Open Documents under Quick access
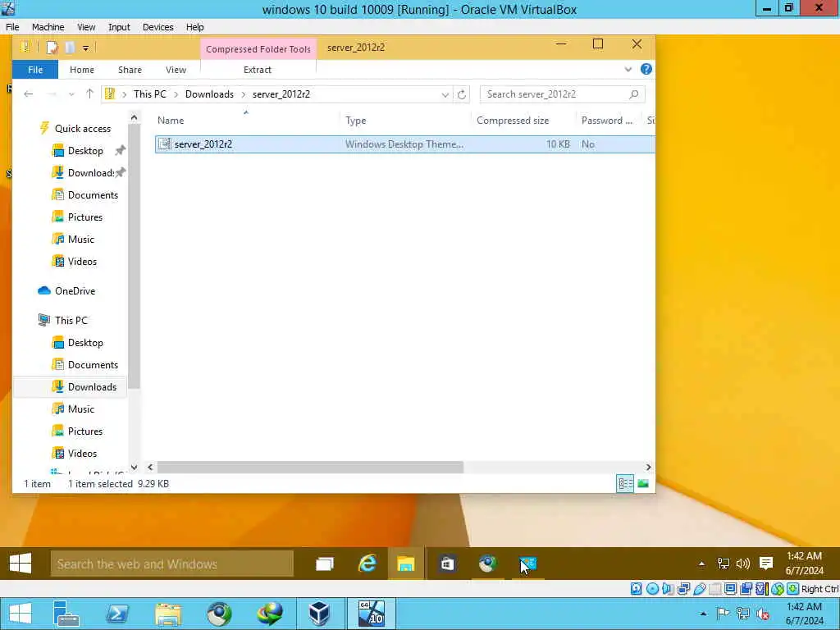This screenshot has width=840, height=630. (93, 195)
